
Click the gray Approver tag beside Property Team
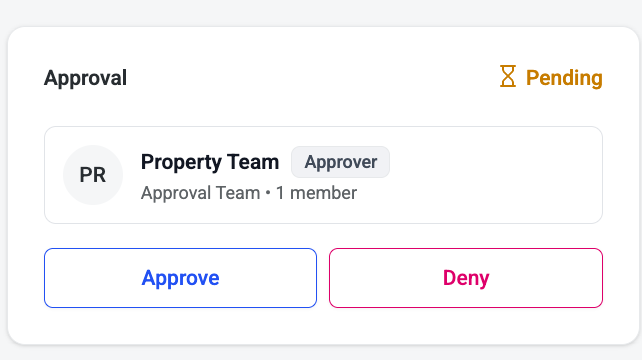click(x=340, y=162)
